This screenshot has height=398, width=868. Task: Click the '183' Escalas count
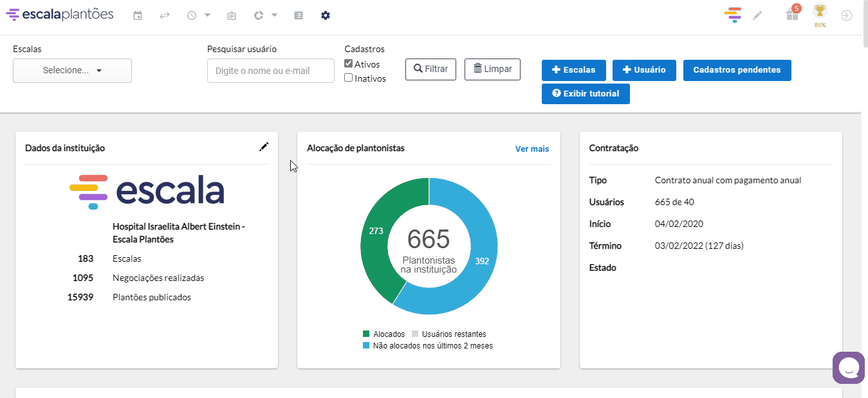[x=86, y=258]
